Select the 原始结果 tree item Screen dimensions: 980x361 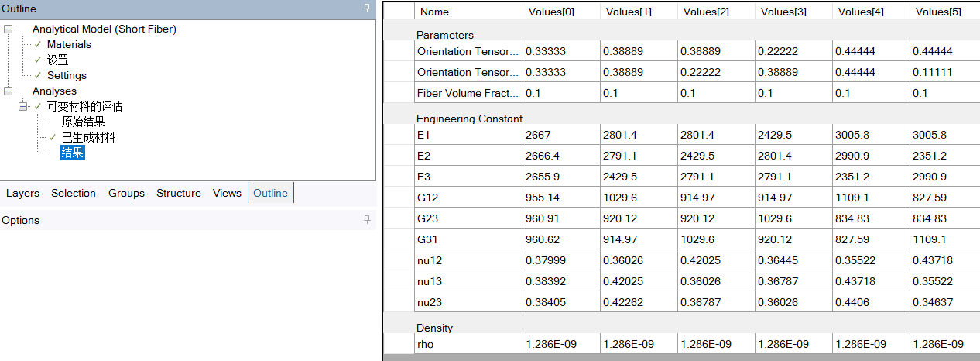pos(83,122)
